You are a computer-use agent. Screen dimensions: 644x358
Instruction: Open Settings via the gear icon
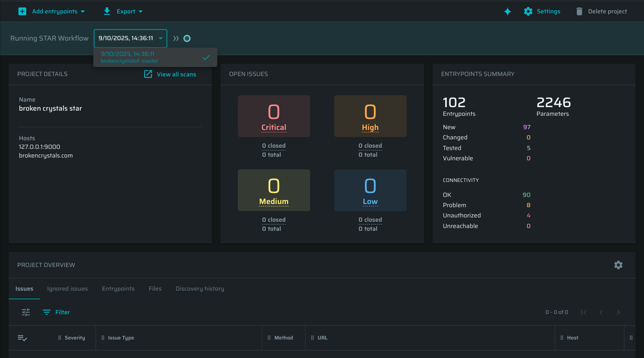(x=528, y=11)
